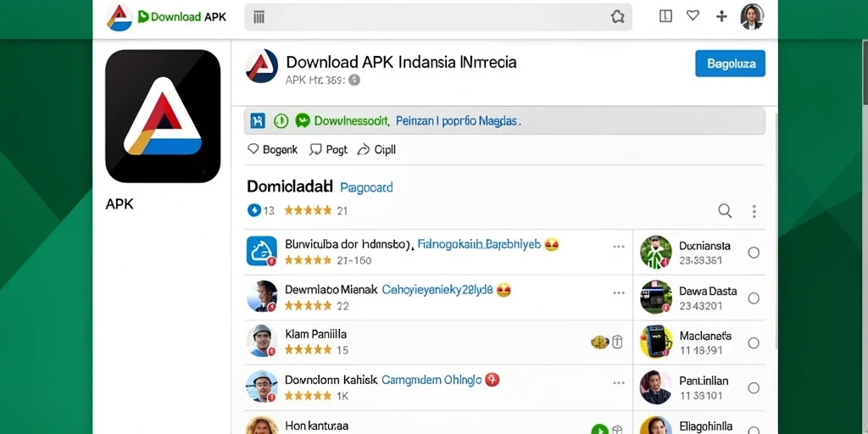Open the reading panel icon in top bar
868x434 pixels.
(665, 16)
